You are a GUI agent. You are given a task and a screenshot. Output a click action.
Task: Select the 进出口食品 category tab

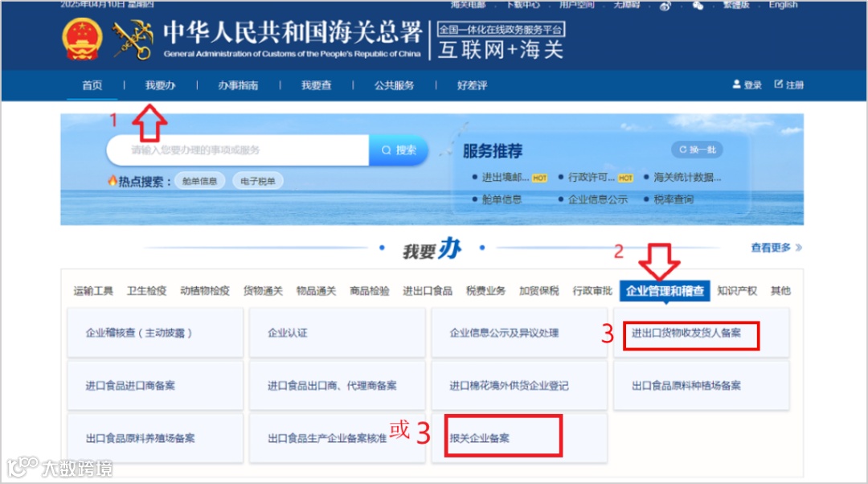click(428, 291)
